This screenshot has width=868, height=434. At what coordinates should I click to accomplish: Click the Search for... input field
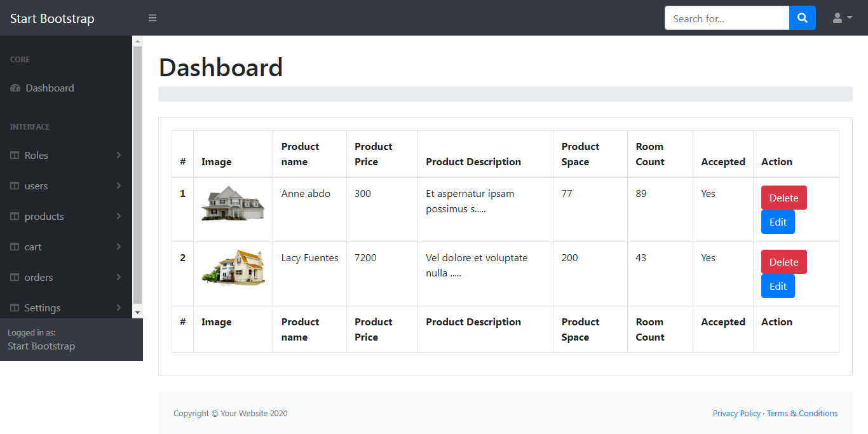click(x=727, y=18)
